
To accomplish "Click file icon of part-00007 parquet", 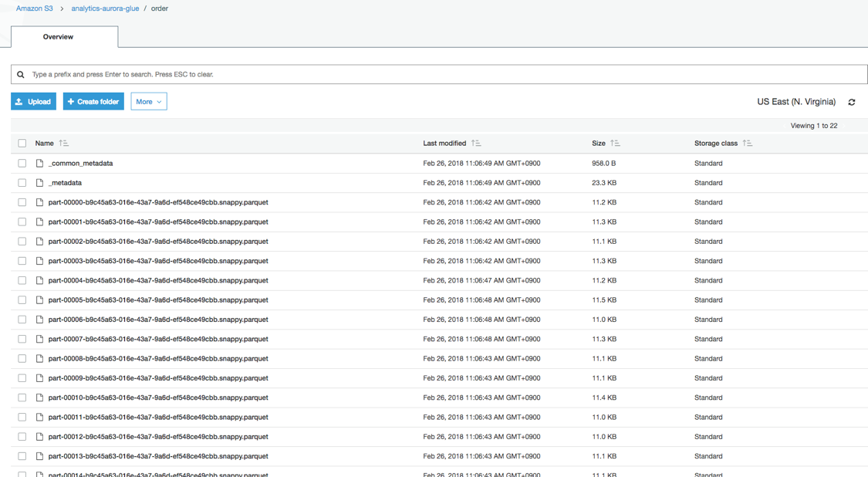I will 39,339.
